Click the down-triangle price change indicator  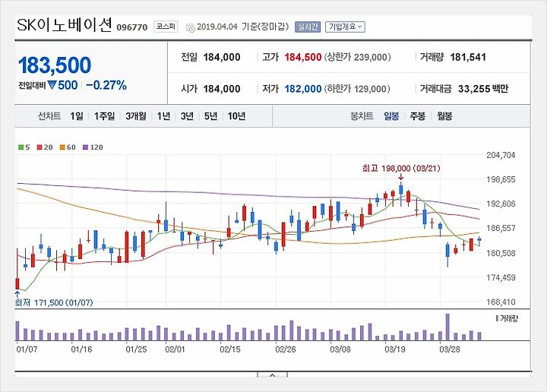pos(52,85)
